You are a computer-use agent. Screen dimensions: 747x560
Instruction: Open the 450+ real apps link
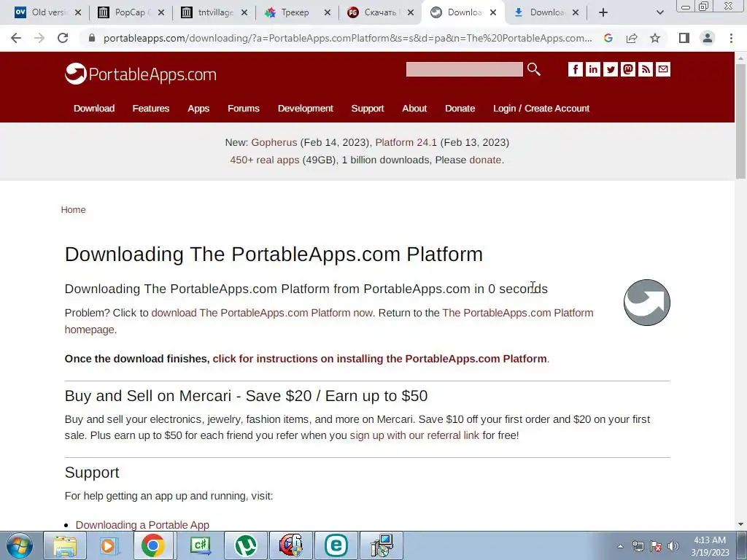264,160
